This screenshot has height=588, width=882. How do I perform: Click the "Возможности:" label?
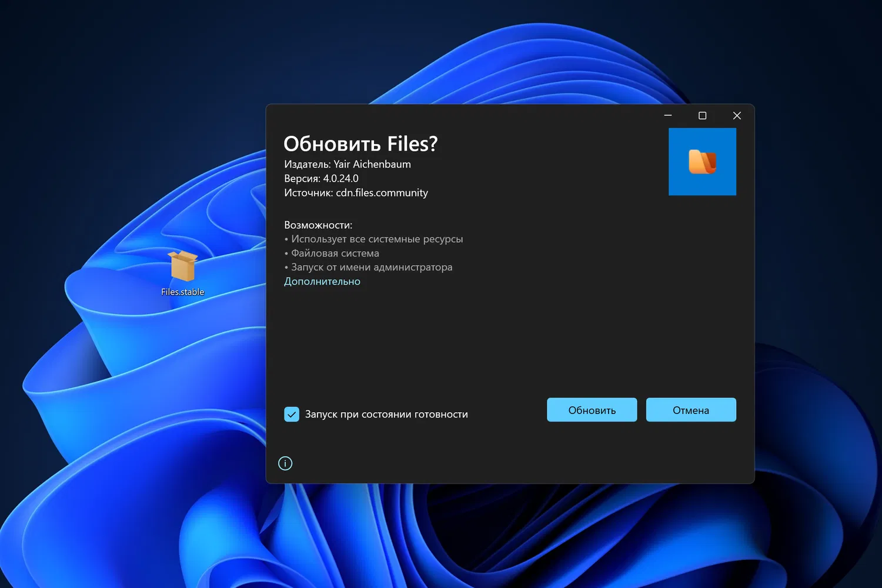[318, 225]
